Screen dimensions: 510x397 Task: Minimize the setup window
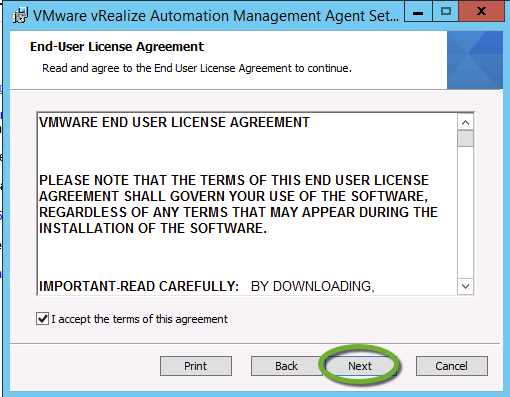click(418, 12)
